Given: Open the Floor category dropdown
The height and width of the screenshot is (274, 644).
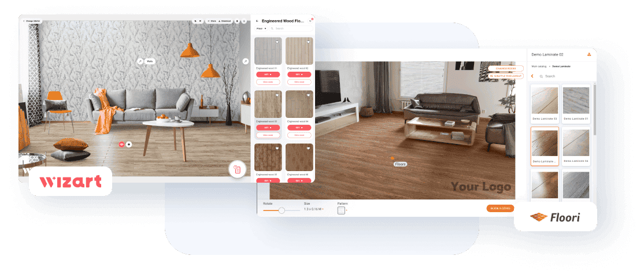Looking at the screenshot, I should click(x=260, y=28).
